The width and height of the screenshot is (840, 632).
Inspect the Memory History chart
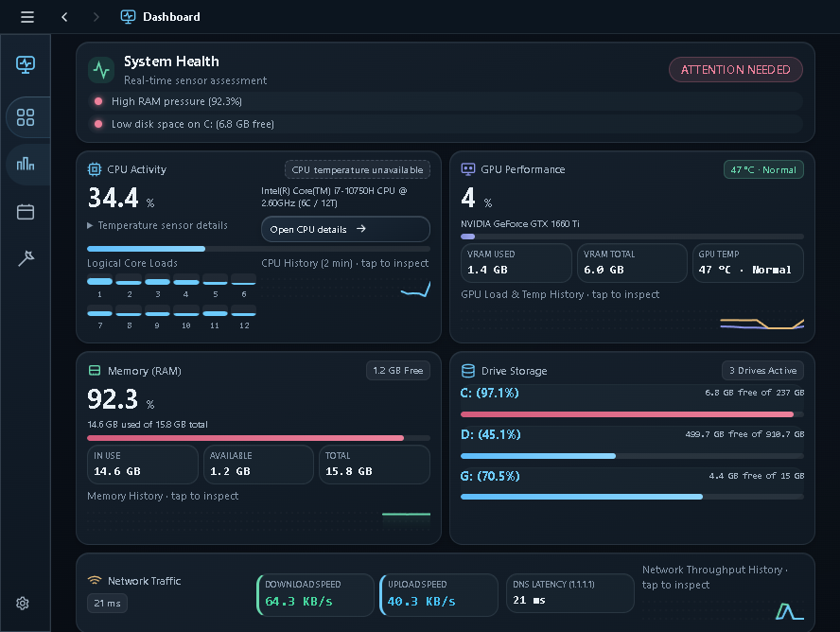[x=259, y=519]
